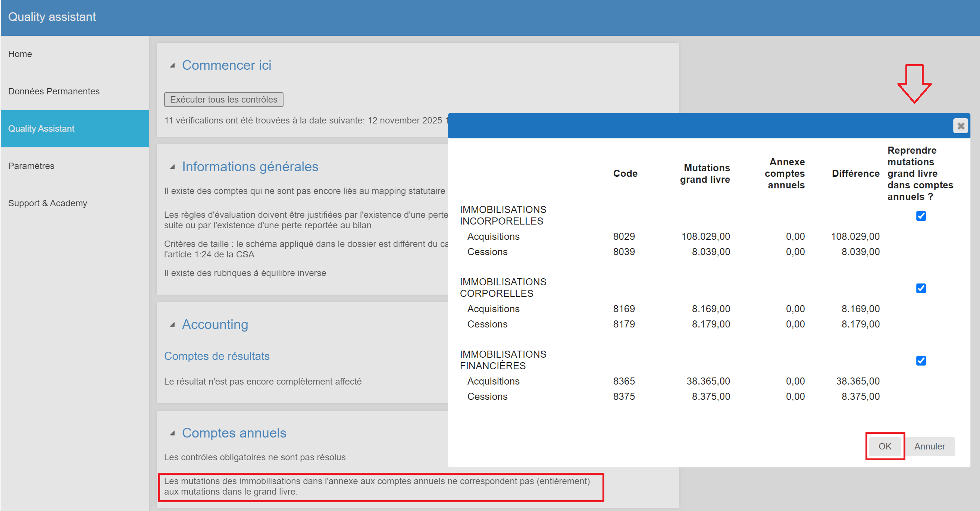Uncheck Immobilisations corporelles checkbox
The image size is (980, 511).
[921, 288]
